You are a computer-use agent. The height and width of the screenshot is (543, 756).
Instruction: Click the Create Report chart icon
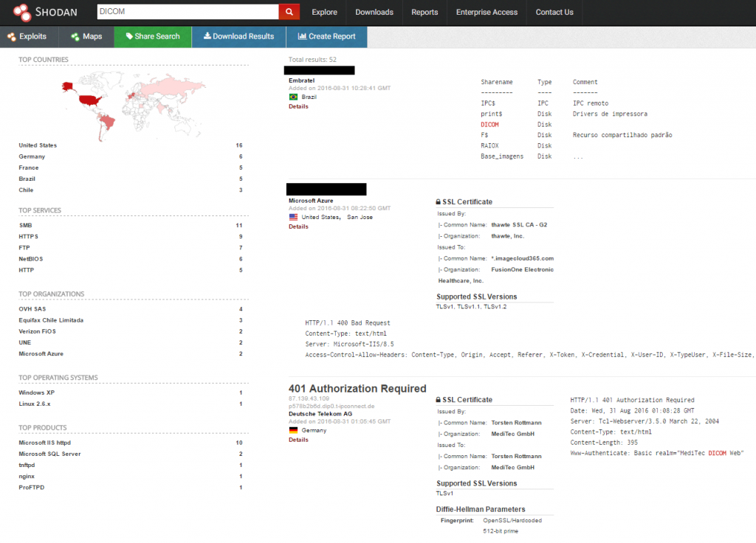(x=302, y=36)
